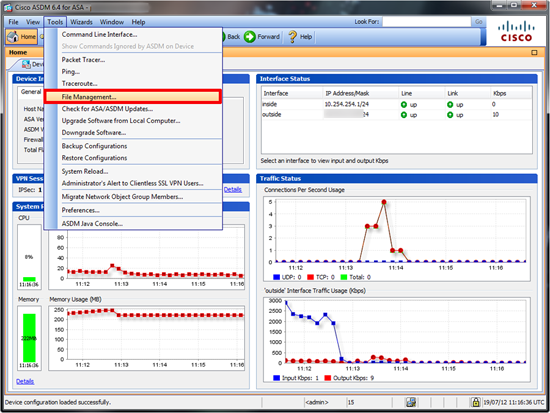Click the Details link under Memory
This screenshot has height=413, width=550.
pyautogui.click(x=25, y=381)
